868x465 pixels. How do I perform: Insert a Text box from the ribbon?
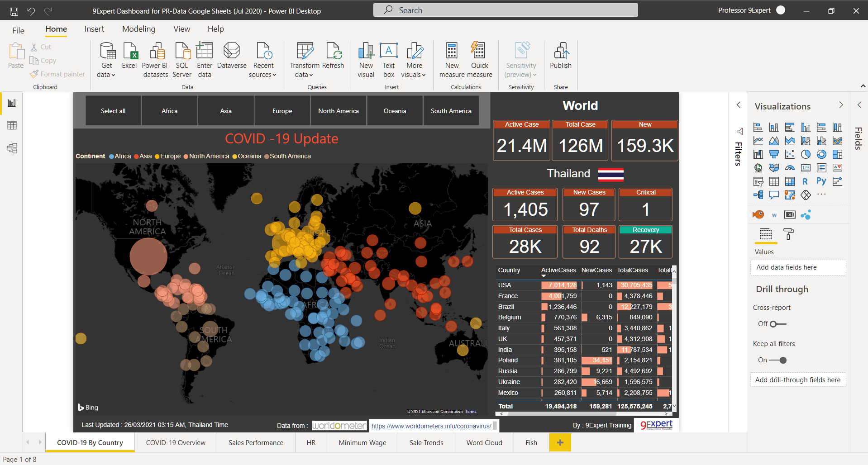[x=388, y=59]
